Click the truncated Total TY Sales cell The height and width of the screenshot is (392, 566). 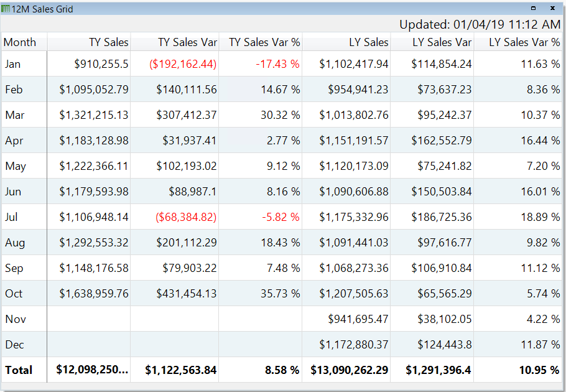92,370
